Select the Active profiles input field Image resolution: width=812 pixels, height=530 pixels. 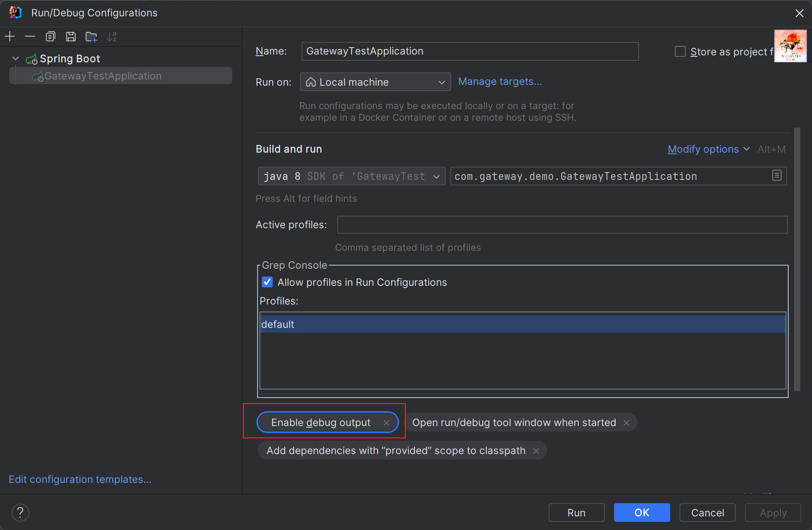tap(561, 225)
